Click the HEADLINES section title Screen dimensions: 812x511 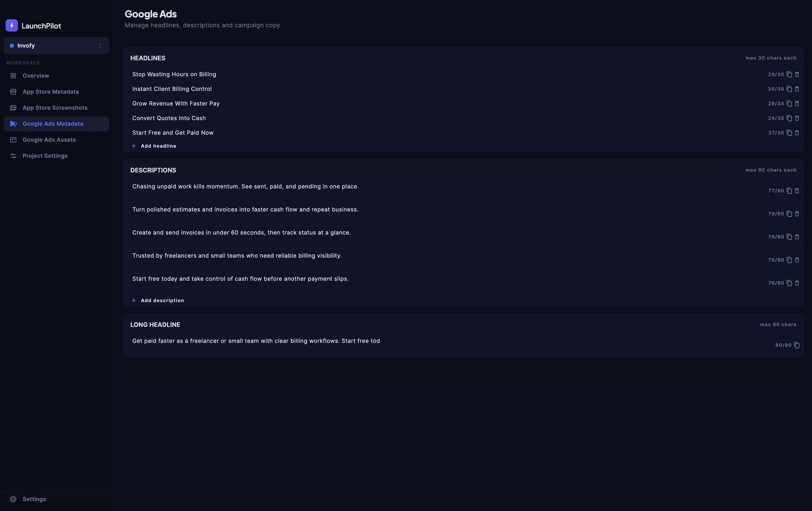point(148,58)
